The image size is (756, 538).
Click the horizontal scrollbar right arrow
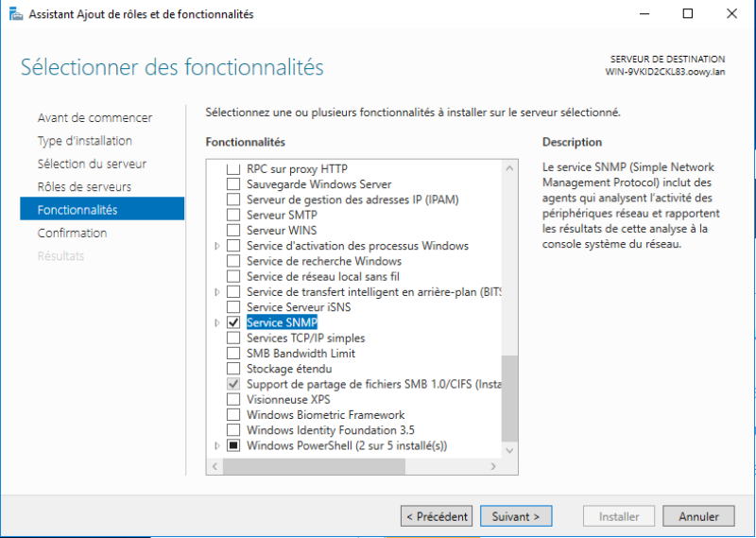[495, 467]
